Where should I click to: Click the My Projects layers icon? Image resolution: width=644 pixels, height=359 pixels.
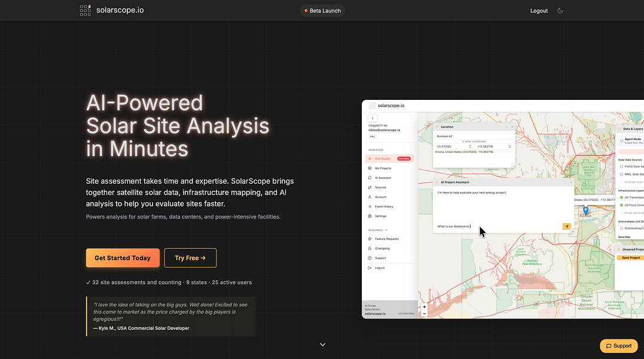[370, 168]
